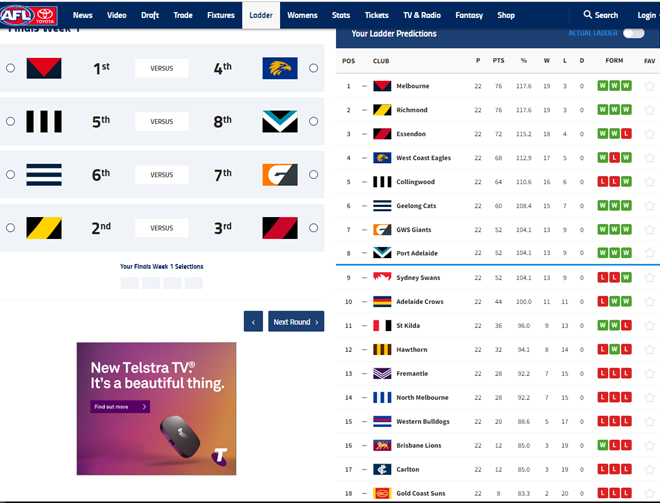The height and width of the screenshot is (503, 660).
Task: Star Sydney Swans as favourite
Action: (649, 277)
